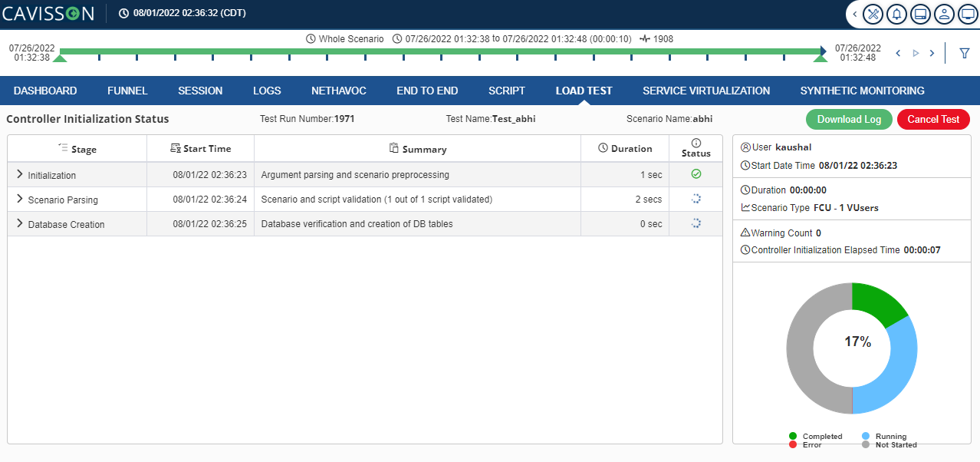Open the SERVICE VIRTUALIZATION tab
This screenshot has height=462, width=980.
pyautogui.click(x=706, y=91)
